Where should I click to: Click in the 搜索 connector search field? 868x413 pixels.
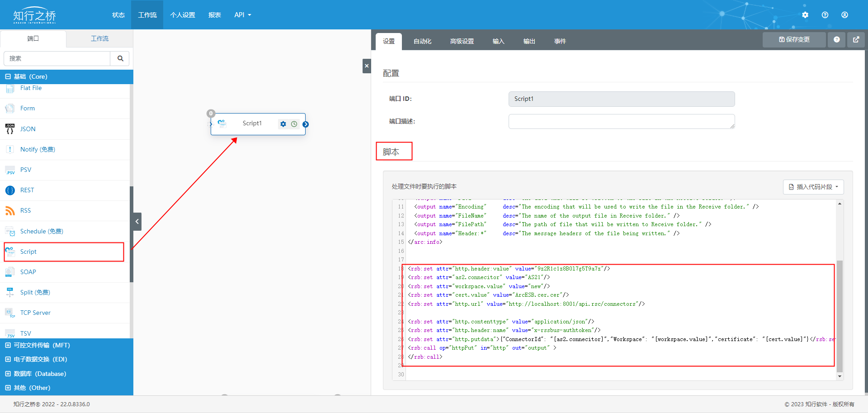pyautogui.click(x=57, y=58)
